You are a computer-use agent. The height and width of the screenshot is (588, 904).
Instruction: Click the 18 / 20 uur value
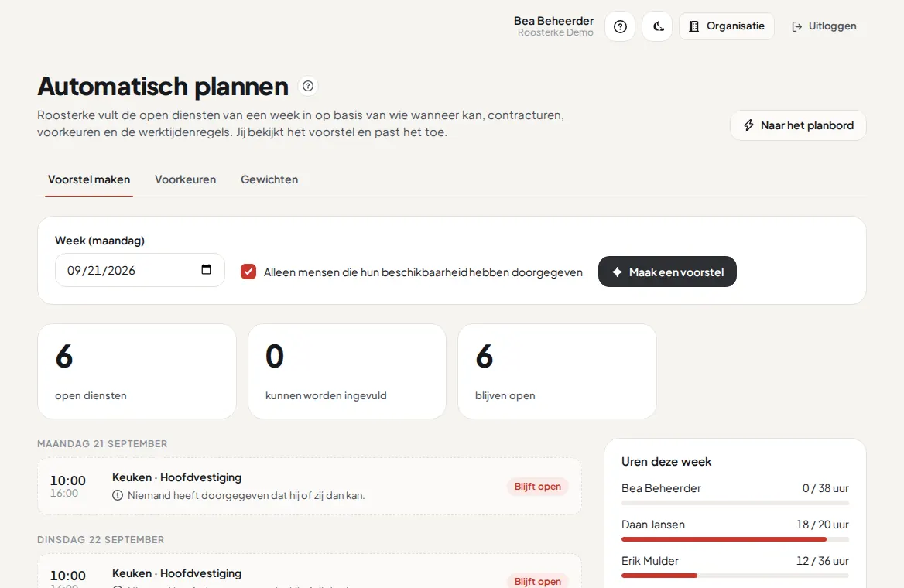823,525
